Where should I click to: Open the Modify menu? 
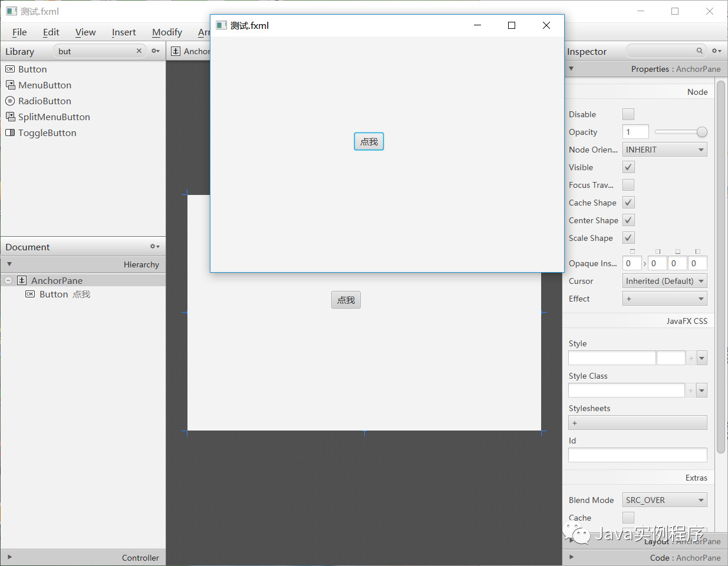[167, 32]
